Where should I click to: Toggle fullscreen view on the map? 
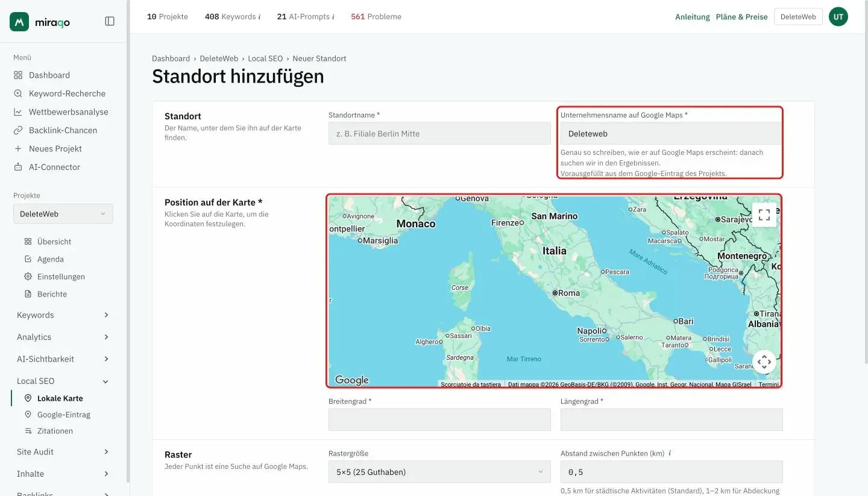(764, 215)
